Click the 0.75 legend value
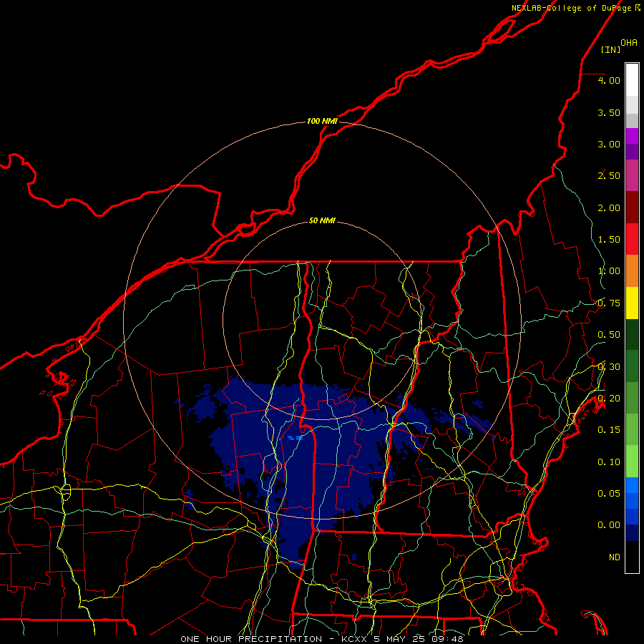Screen dimensions: 644x644 pyautogui.click(x=609, y=303)
